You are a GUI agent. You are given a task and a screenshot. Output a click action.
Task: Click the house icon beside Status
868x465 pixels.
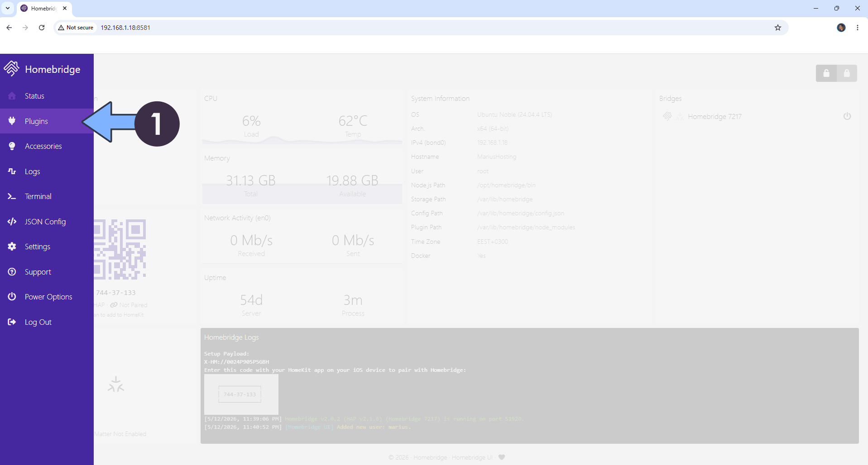(x=12, y=95)
